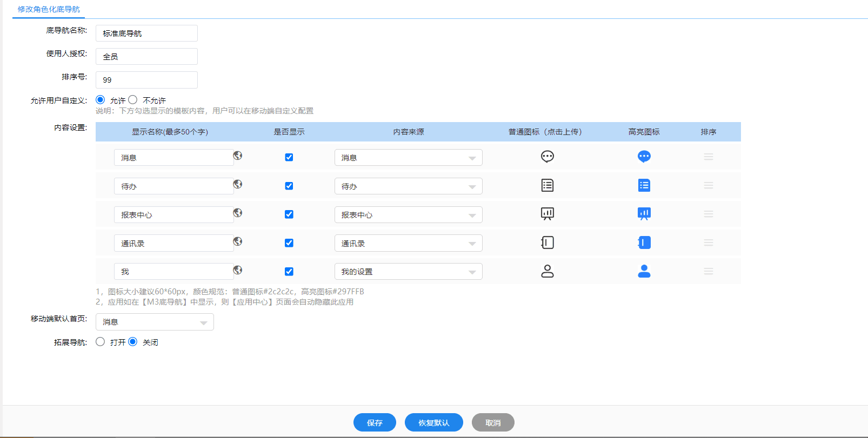Upload normal icon for 我 row
Image resolution: width=868 pixels, height=438 pixels.
pyautogui.click(x=547, y=271)
